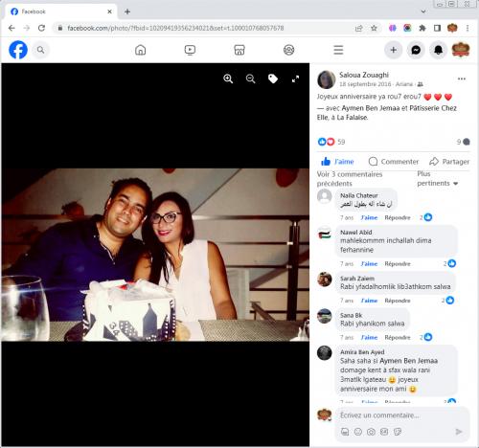The image size is (479, 448).
Task: Go back in the browser
Action: point(11,28)
